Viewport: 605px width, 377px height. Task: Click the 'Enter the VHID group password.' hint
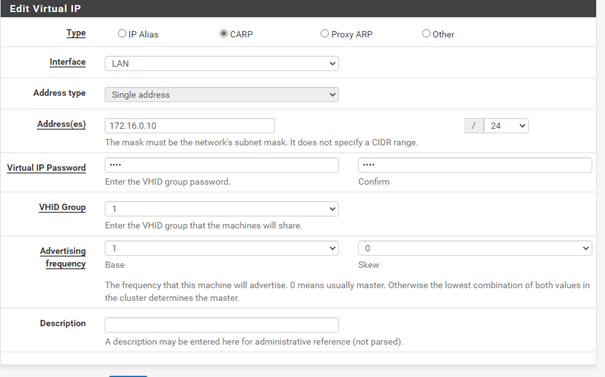click(167, 182)
